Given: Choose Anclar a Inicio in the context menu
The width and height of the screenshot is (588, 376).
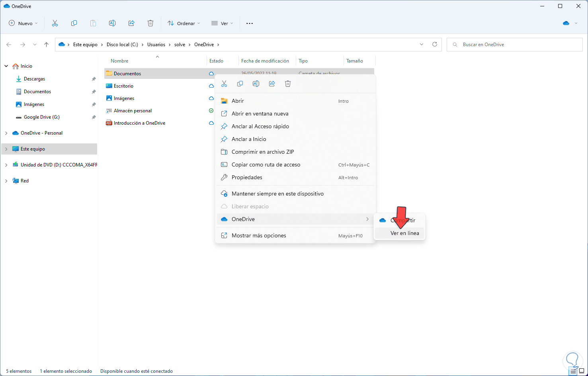Looking at the screenshot, I should [296, 139].
